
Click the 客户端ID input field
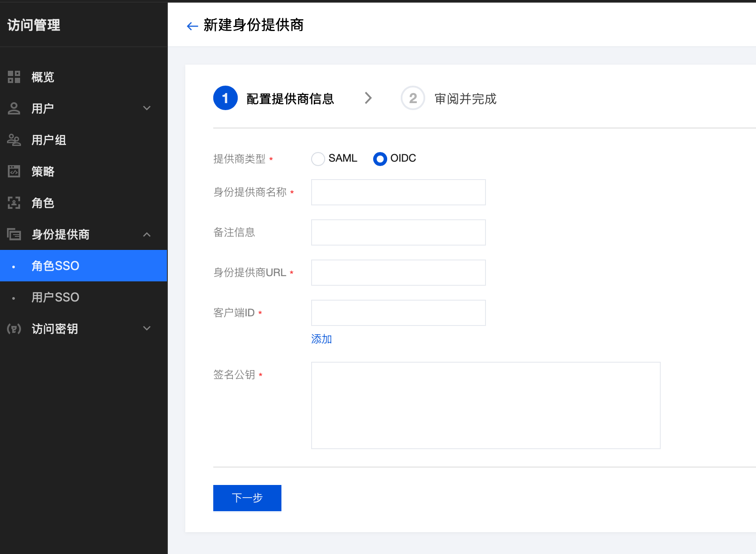point(399,313)
